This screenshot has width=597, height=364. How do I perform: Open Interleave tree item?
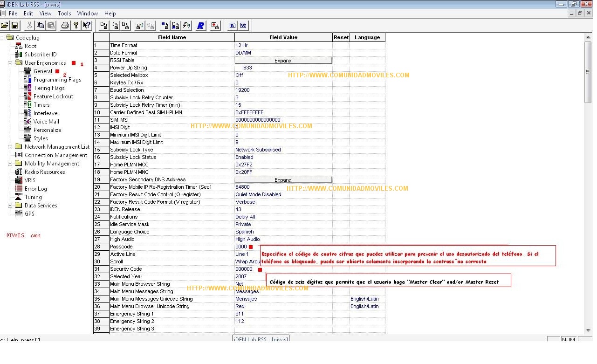click(45, 113)
